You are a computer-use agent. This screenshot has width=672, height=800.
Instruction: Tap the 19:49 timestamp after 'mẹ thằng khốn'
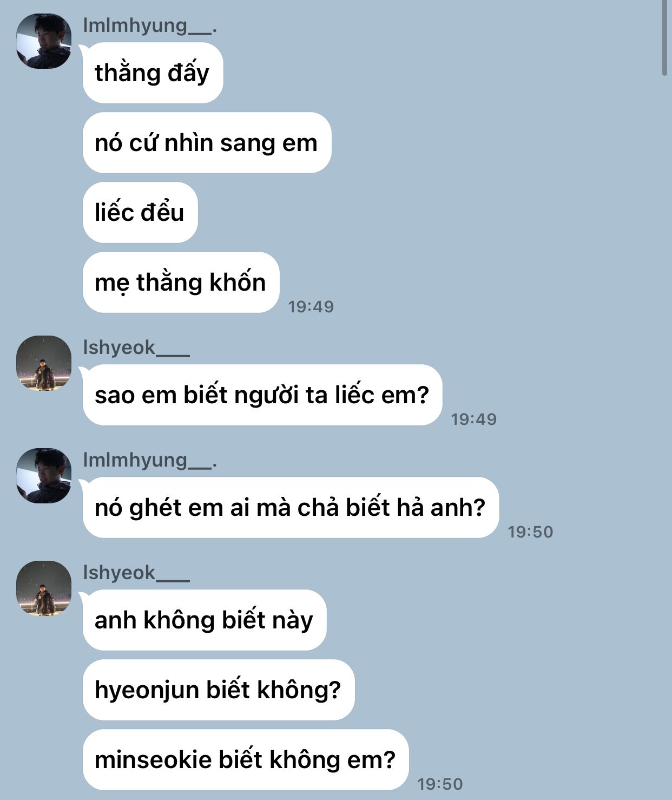click(311, 306)
